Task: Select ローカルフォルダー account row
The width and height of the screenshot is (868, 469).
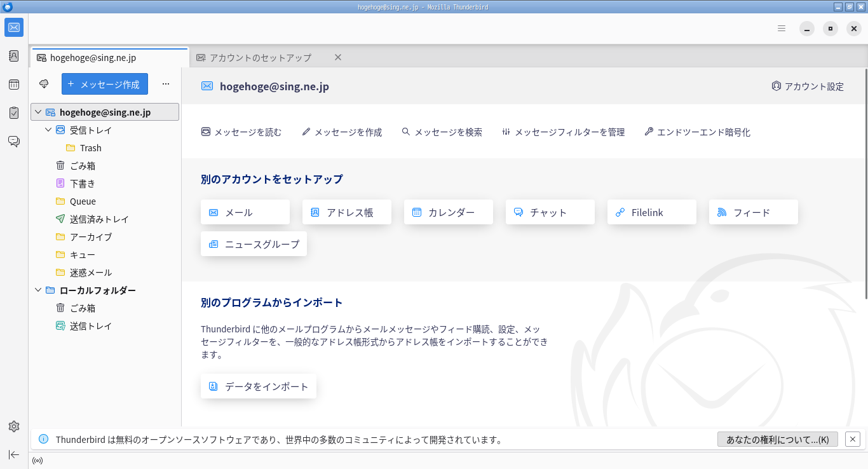Action: pyautogui.click(x=105, y=290)
